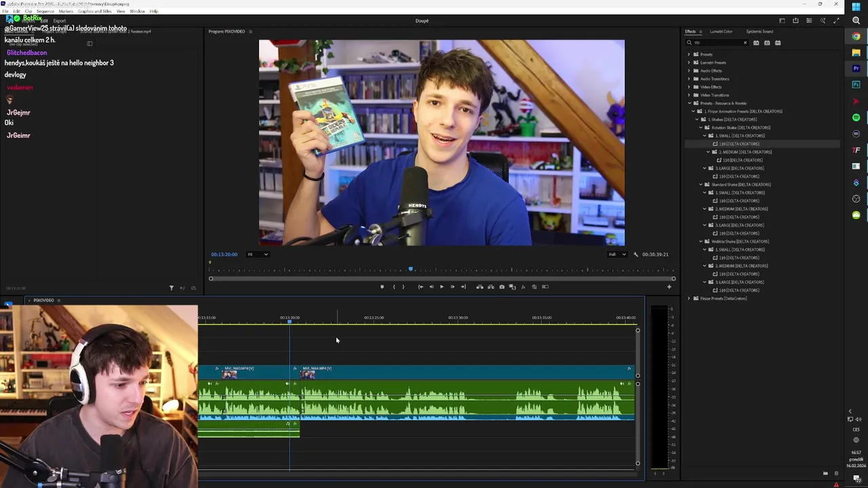Click Play in the Program monitor
The image size is (868, 488).
pos(441,287)
